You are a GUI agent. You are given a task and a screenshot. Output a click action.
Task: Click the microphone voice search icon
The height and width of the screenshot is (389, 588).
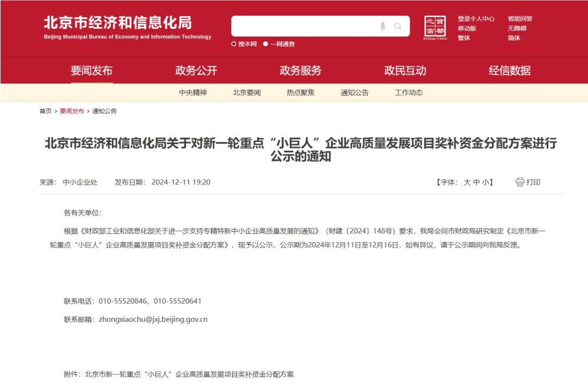(x=383, y=26)
